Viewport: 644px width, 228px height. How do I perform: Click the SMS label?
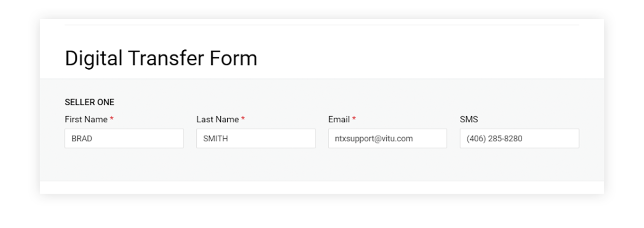[x=469, y=119]
